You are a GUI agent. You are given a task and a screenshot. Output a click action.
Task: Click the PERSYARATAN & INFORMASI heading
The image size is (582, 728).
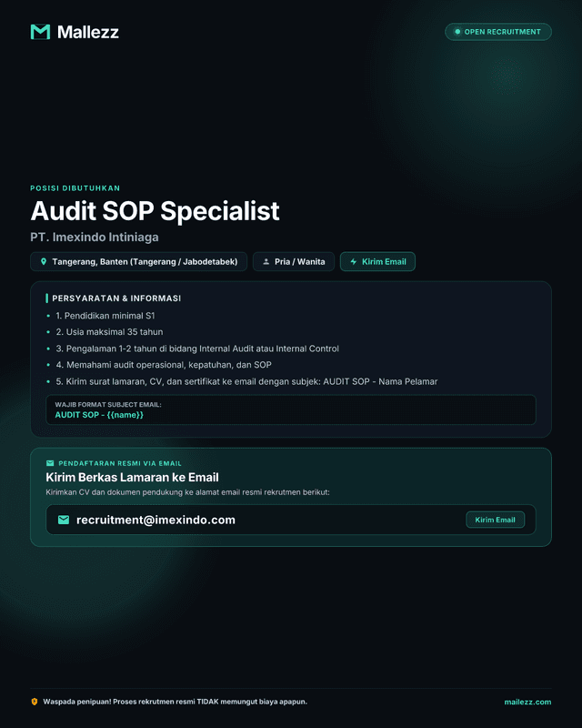[x=116, y=298]
